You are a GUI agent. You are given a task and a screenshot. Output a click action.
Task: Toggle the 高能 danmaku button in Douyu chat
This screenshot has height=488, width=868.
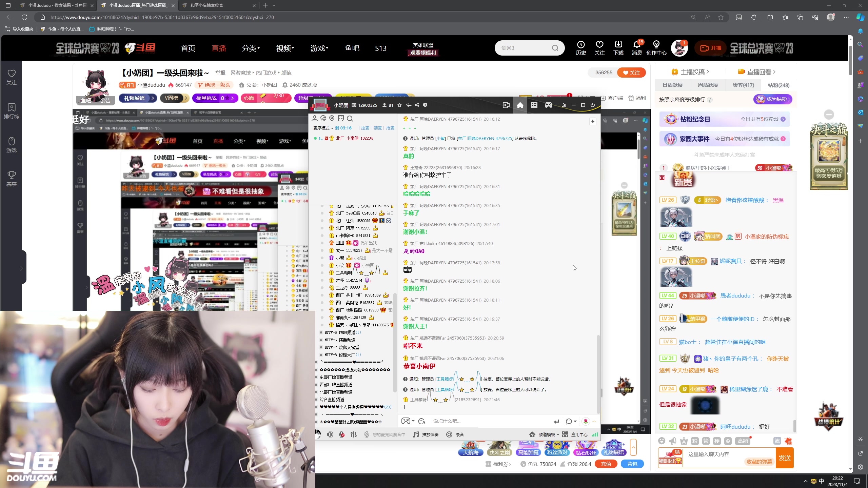742,441
